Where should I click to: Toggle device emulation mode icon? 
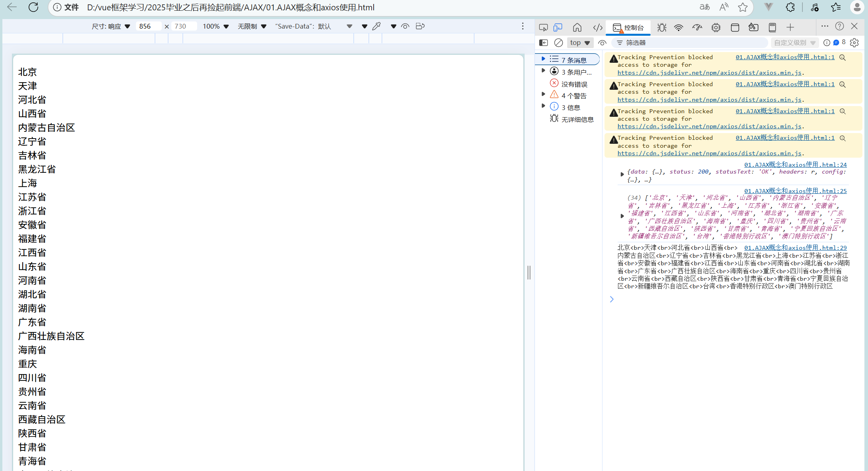click(558, 27)
